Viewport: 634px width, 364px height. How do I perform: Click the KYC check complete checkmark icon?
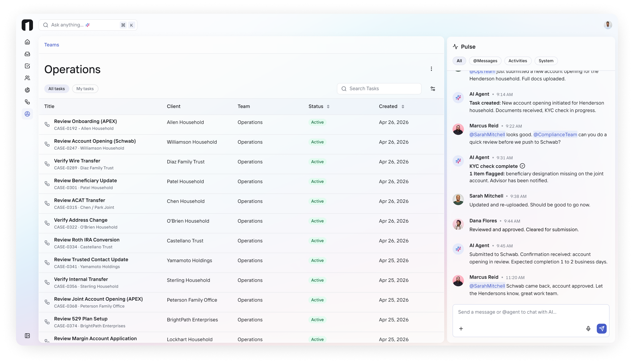[523, 166]
